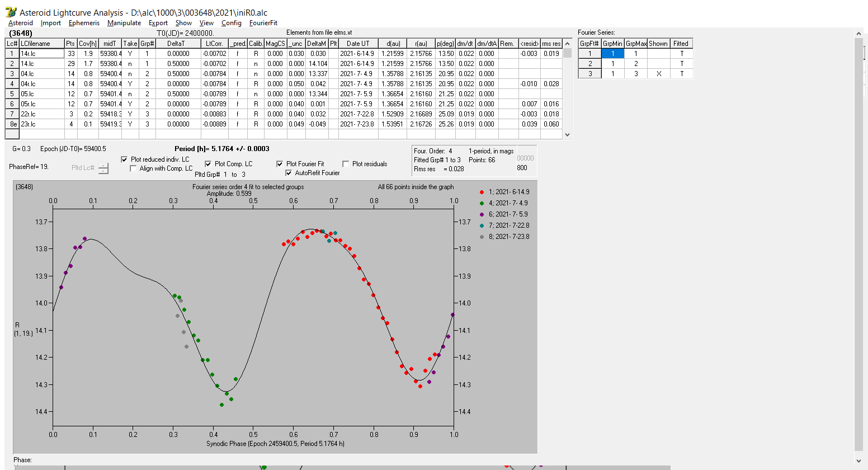868x470 pixels.
Task: Click the T0(JD)= 2400000. text
Action: (185, 34)
